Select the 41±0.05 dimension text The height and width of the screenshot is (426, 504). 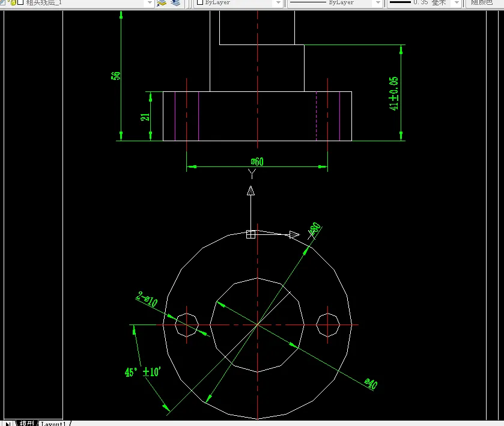pos(393,94)
